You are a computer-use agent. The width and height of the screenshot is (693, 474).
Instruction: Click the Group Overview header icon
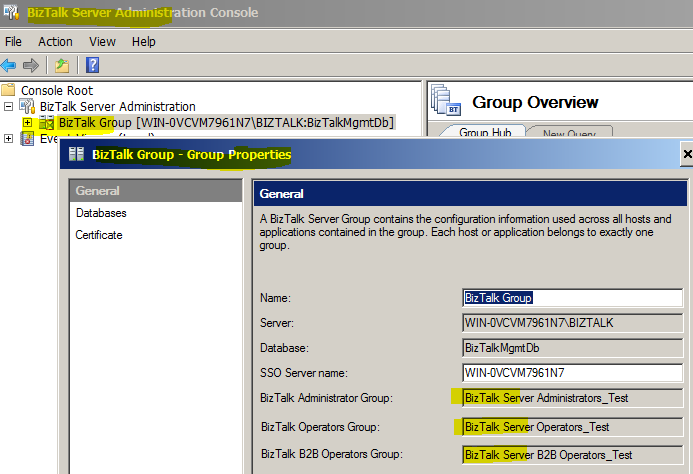pos(446,101)
